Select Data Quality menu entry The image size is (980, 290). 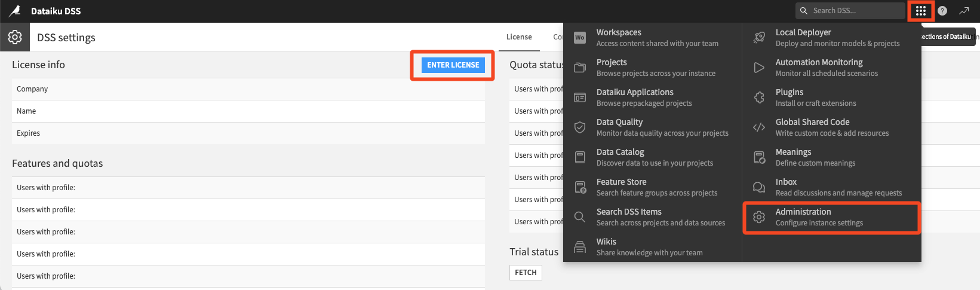pos(652,127)
